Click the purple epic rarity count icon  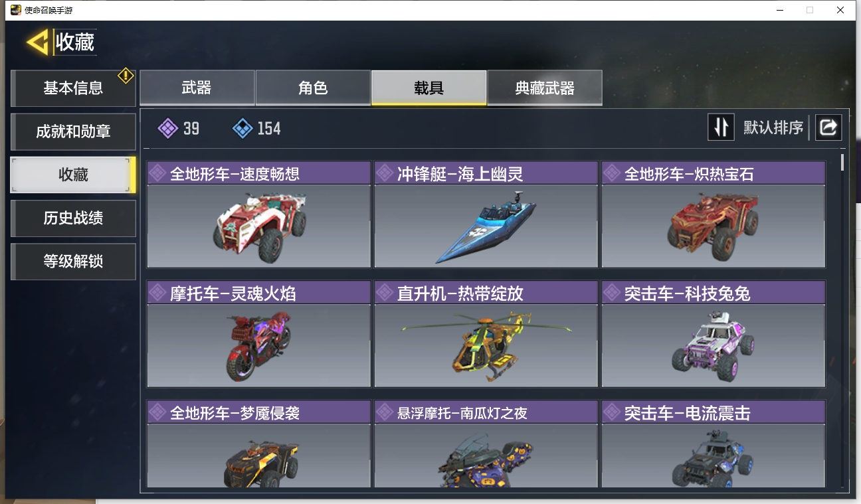tap(167, 128)
